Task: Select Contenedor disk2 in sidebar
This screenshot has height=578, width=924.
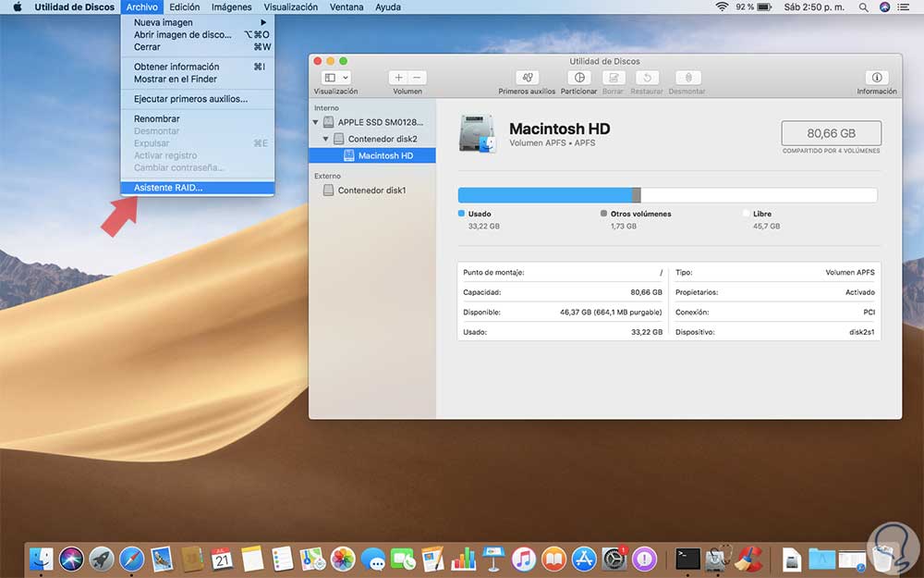Action: (373, 139)
